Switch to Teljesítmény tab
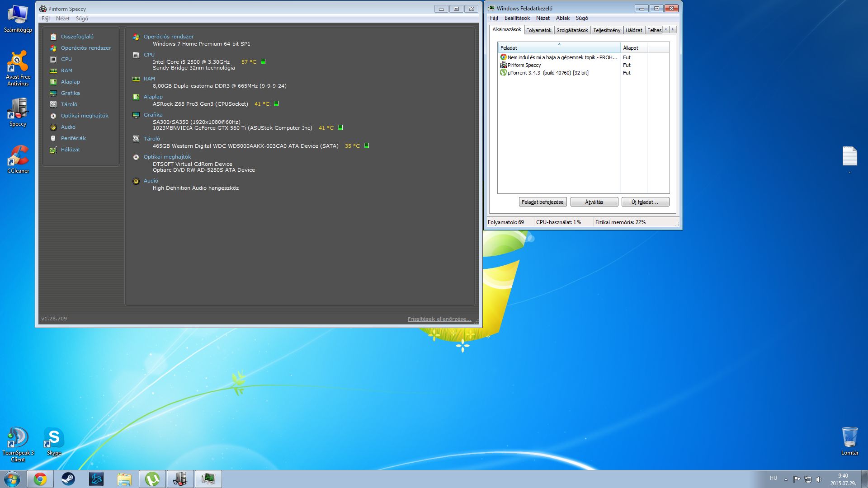The width and height of the screenshot is (868, 488). (x=607, y=30)
